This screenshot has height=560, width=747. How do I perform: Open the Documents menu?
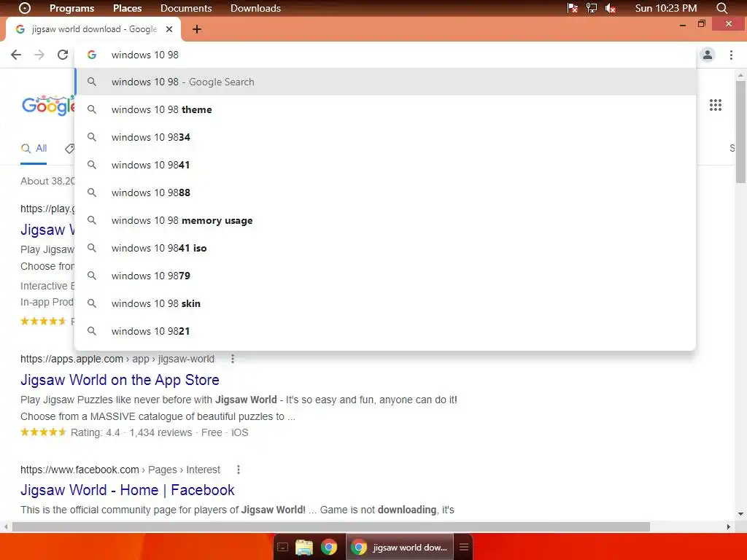186,8
